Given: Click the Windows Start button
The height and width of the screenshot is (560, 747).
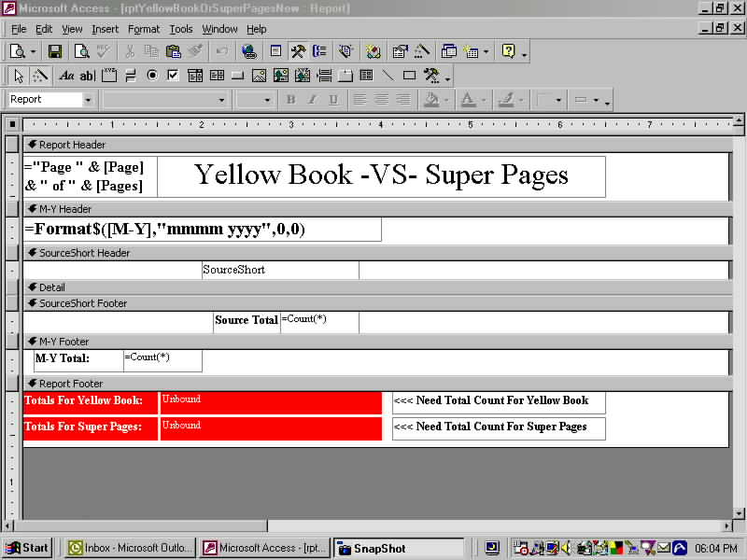Looking at the screenshot, I should [x=27, y=548].
